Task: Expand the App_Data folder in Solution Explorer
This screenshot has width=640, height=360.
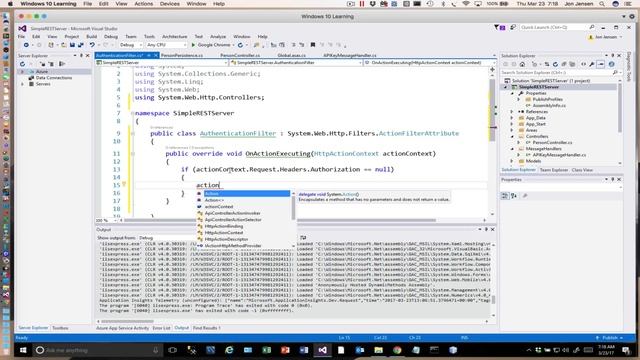Action: pyautogui.click(x=512, y=118)
